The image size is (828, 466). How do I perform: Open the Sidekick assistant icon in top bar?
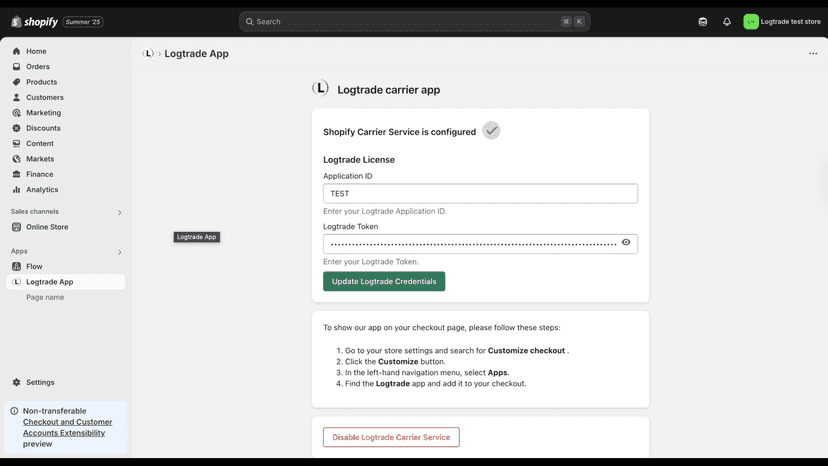[702, 22]
